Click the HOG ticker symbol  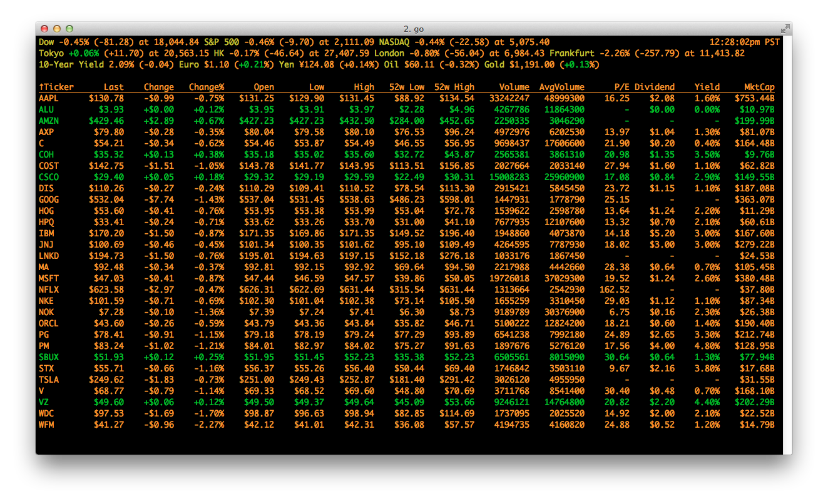click(x=46, y=211)
